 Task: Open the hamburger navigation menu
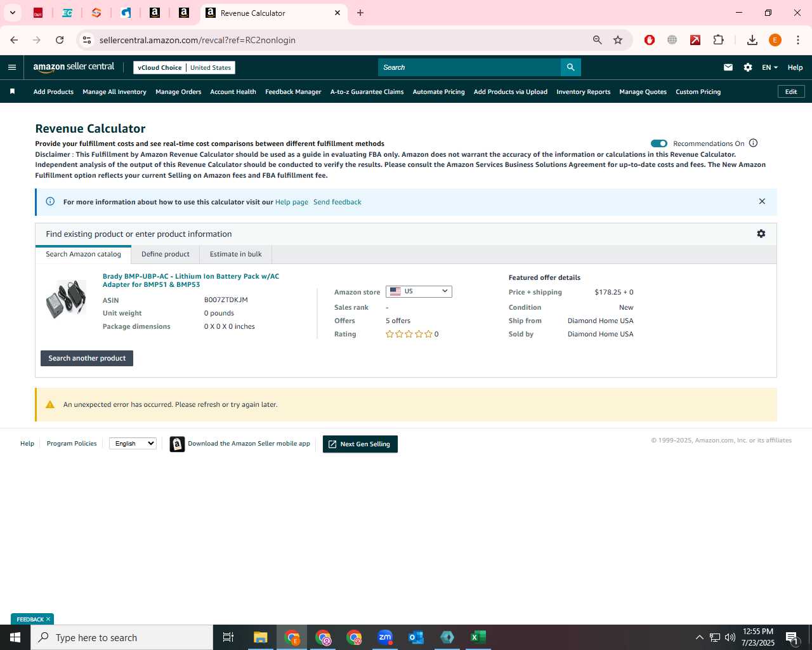pyautogui.click(x=12, y=67)
